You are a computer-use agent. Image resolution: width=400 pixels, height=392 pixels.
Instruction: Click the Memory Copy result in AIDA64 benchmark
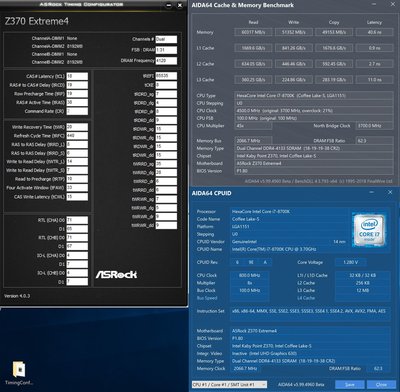pyautogui.click(x=334, y=32)
